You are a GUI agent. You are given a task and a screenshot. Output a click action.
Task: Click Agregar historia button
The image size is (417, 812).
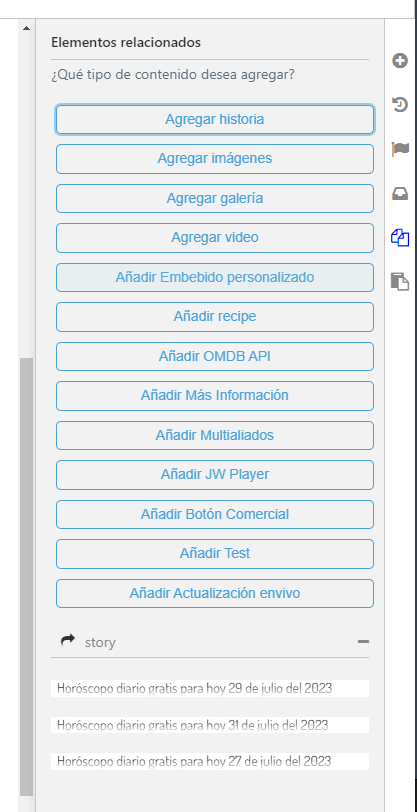(215, 120)
